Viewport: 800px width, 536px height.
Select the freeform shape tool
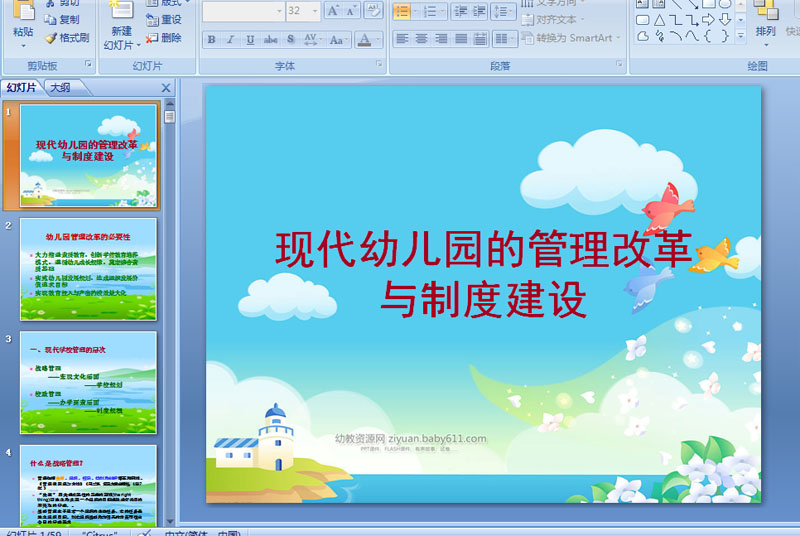643,36
